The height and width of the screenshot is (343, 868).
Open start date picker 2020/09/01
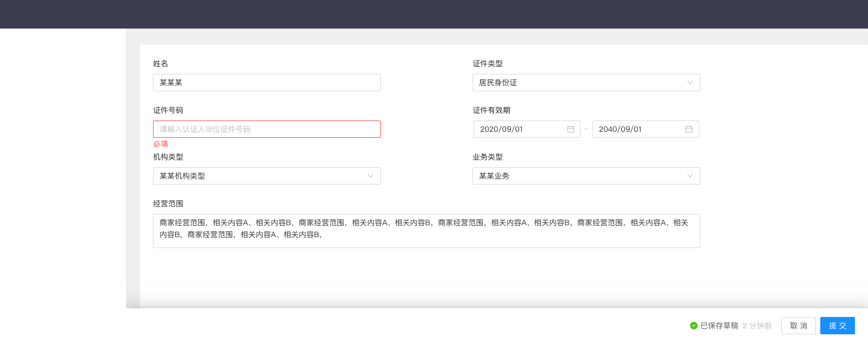click(x=527, y=129)
